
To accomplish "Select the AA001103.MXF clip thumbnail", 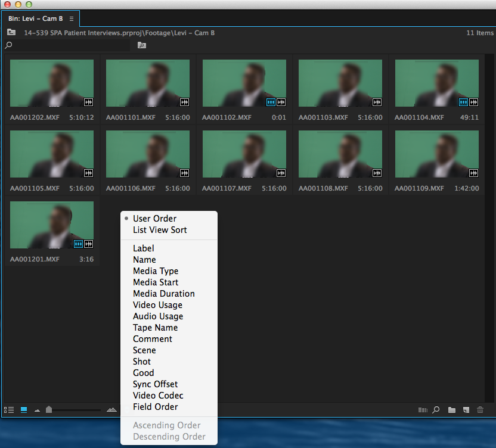I will point(340,83).
